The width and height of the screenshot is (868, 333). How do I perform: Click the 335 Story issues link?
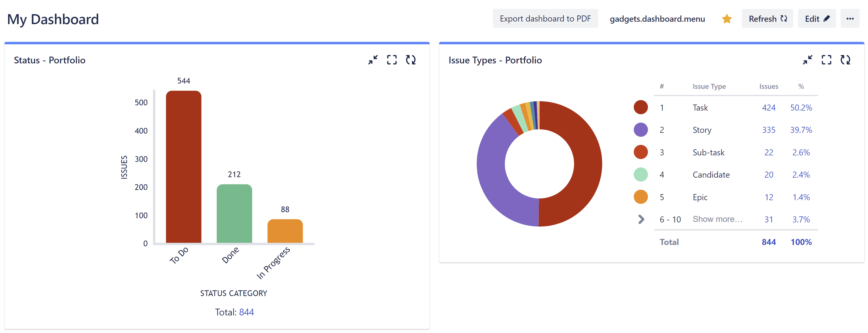point(769,130)
